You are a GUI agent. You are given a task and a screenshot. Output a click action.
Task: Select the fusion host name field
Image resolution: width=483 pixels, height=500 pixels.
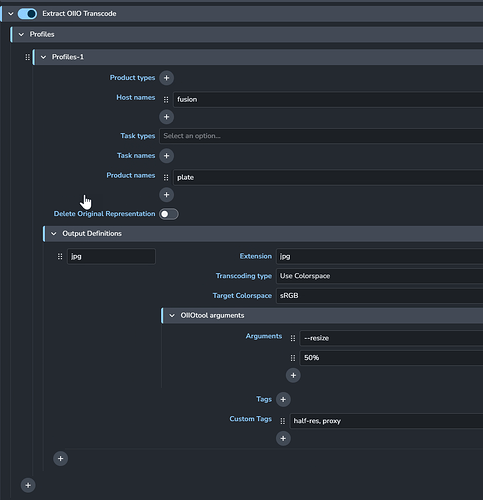328,99
